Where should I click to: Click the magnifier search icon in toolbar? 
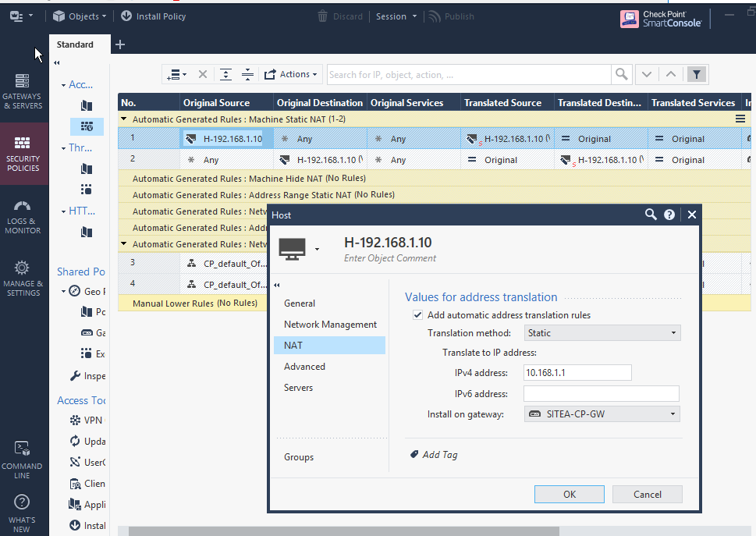click(622, 75)
